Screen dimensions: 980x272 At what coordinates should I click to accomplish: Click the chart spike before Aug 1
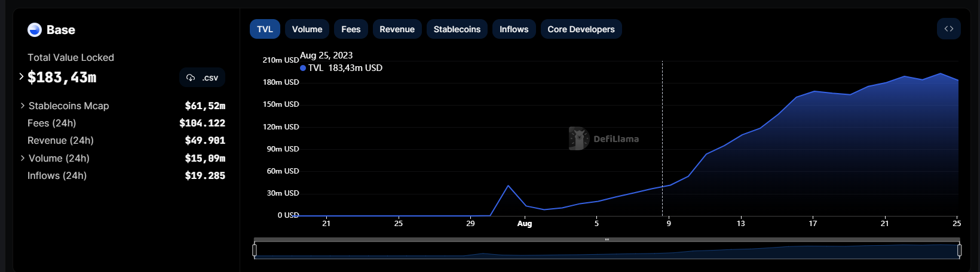tap(508, 186)
